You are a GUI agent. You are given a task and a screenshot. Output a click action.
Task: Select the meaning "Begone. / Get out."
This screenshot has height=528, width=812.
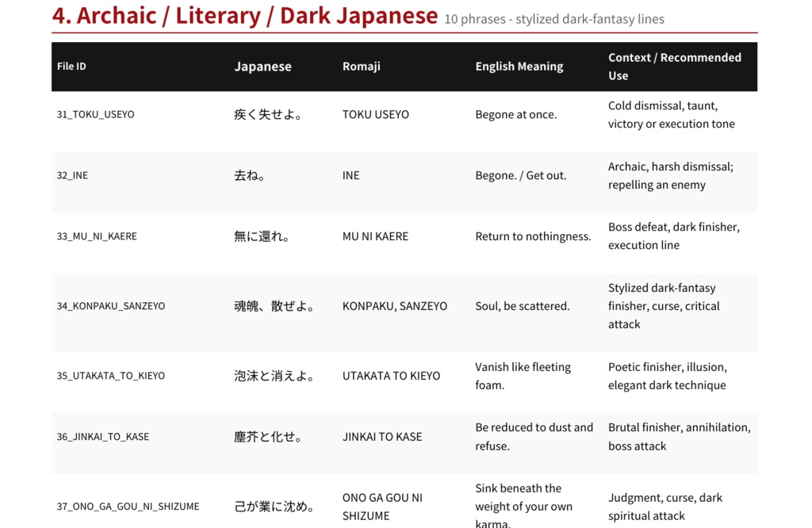(521, 175)
